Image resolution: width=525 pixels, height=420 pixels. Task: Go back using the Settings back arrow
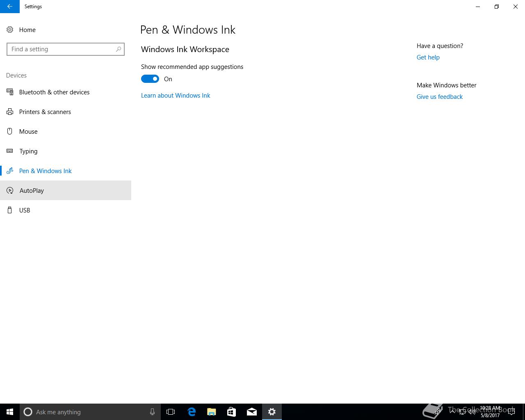pos(10,7)
